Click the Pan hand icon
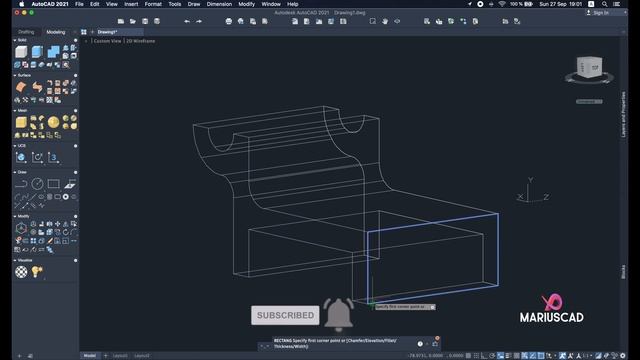This screenshot has width=640, height=360. tap(385, 21)
